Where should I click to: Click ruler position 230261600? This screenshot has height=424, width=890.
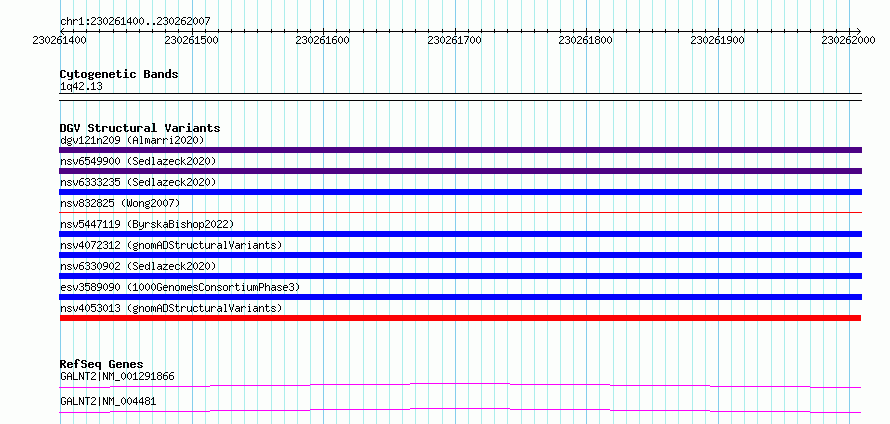(323, 40)
